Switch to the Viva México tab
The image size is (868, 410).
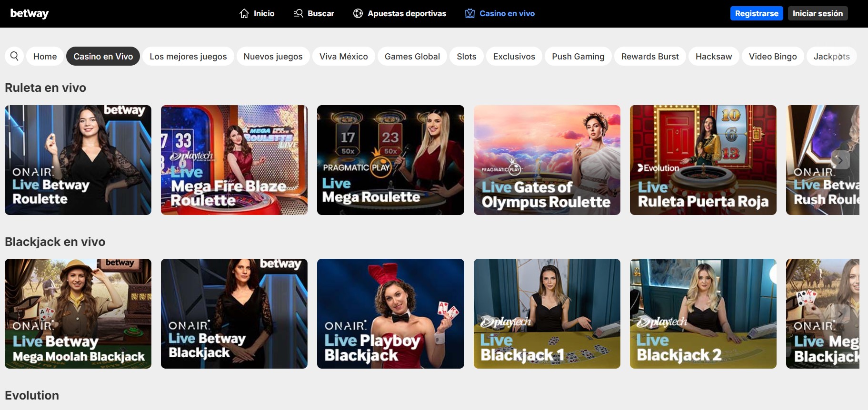344,56
